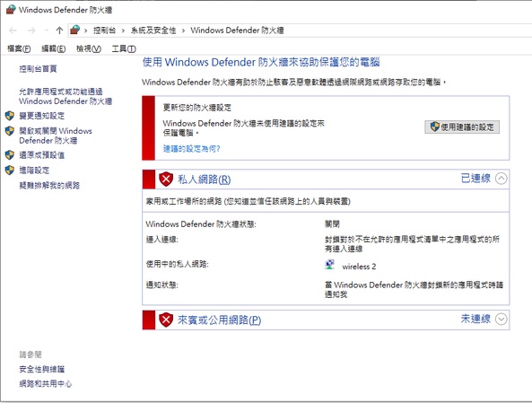Click red shield icon beside 來賓或公用網路
Viewport: 532px width, 403px height.
166,320
